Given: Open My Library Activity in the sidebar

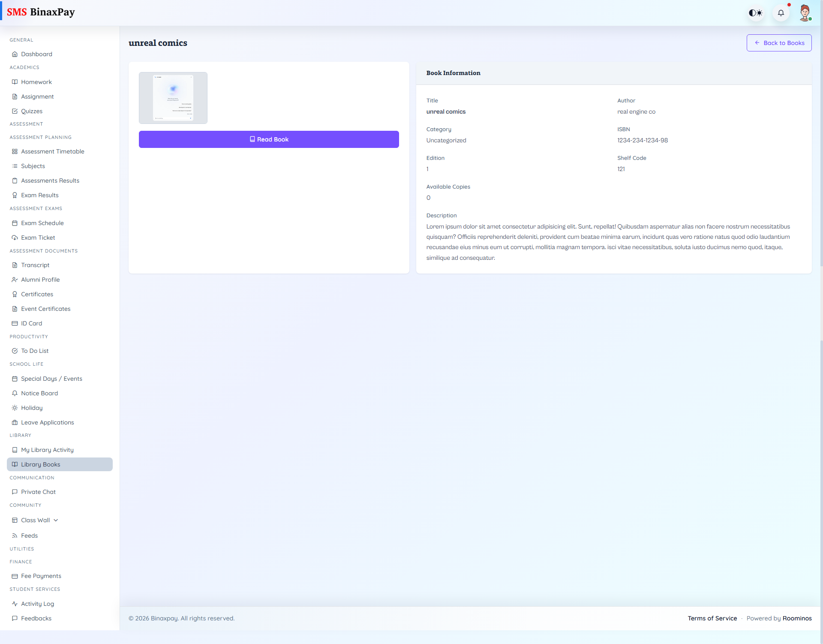Looking at the screenshot, I should (x=47, y=450).
